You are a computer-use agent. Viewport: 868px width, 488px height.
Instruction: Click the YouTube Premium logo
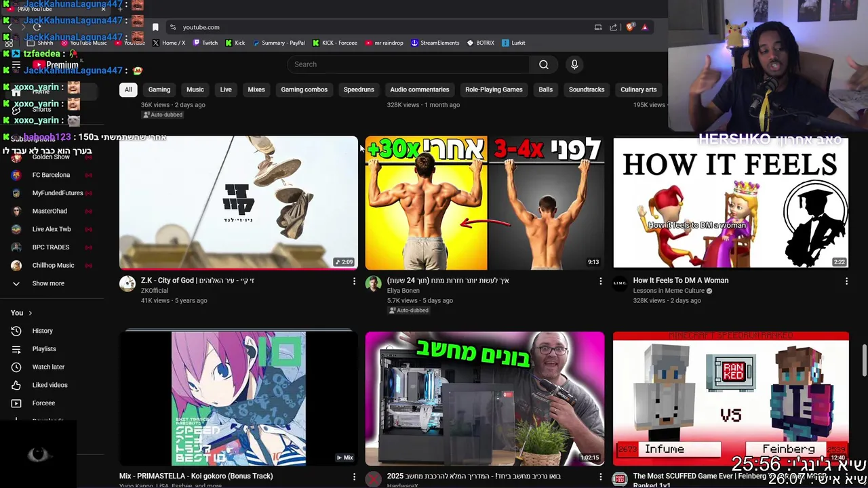pos(56,65)
